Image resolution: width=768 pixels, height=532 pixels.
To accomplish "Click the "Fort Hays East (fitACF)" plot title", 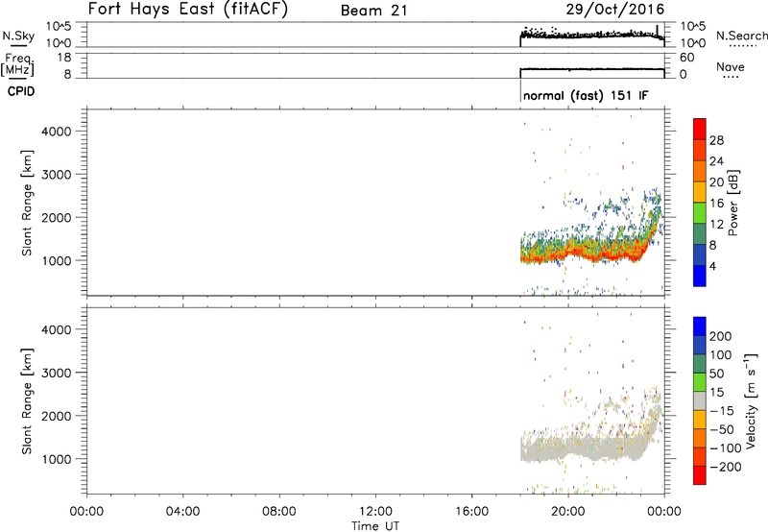I will click(187, 10).
